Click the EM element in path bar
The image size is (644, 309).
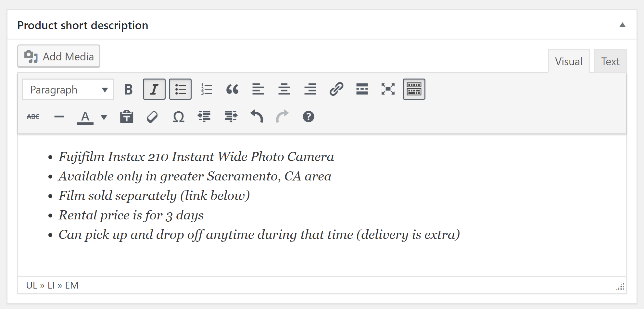(x=72, y=285)
